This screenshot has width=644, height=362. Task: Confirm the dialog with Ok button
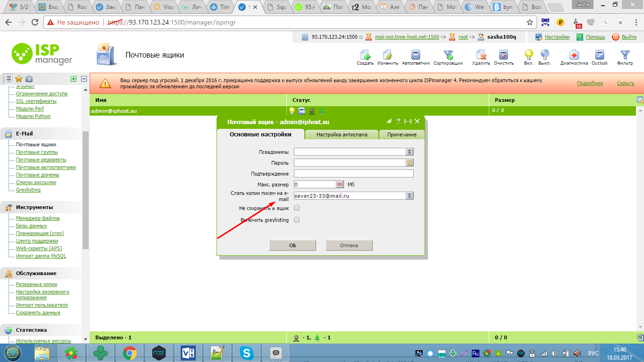tap(293, 245)
